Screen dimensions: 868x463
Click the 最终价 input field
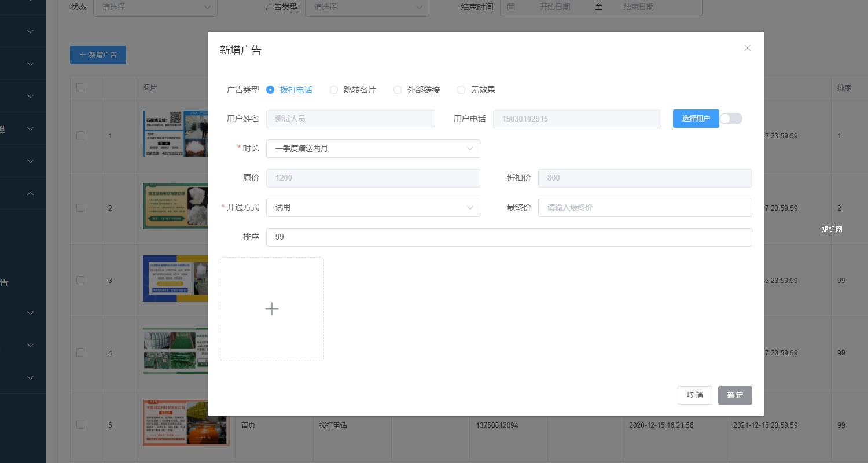(645, 207)
